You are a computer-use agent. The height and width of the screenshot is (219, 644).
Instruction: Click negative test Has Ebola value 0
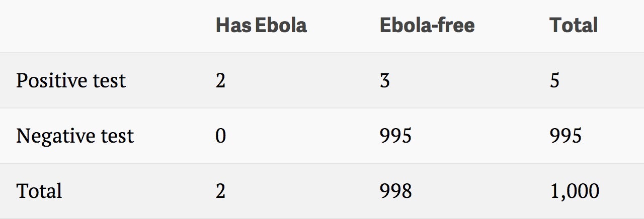[x=220, y=136]
